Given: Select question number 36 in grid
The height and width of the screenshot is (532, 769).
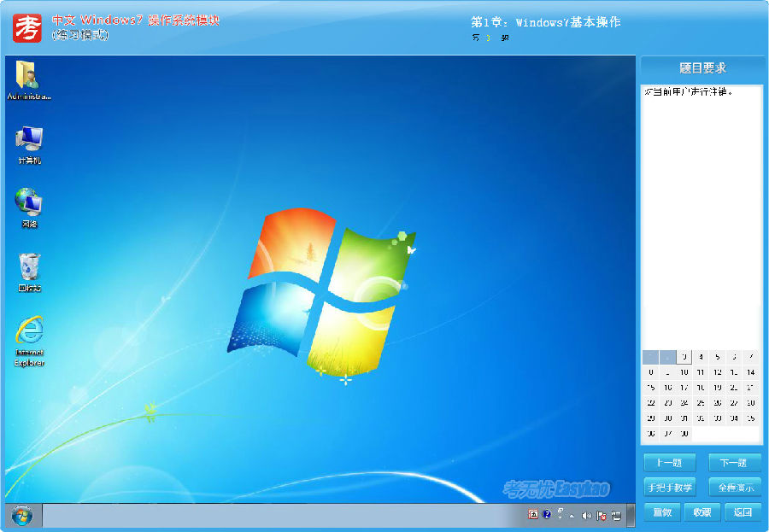Looking at the screenshot, I should [651, 434].
